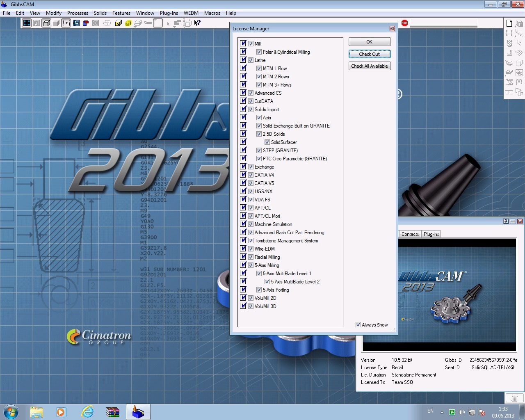
Task: Open the Machining L-shape palette icon
Action: click(509, 53)
